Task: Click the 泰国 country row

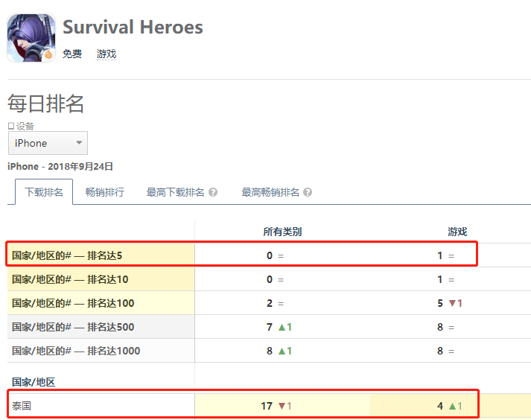Action: [x=242, y=405]
